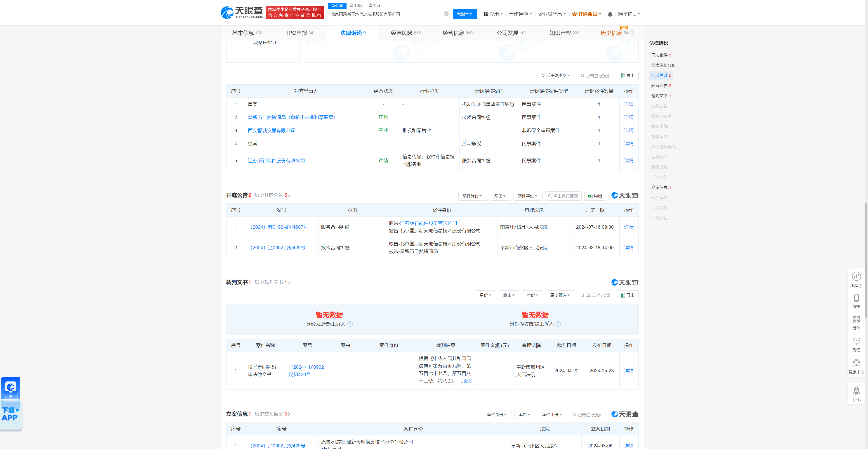Click 点击进行搜索 box in 涉诉关系 section
This screenshot has height=449, width=868.
coord(596,76)
